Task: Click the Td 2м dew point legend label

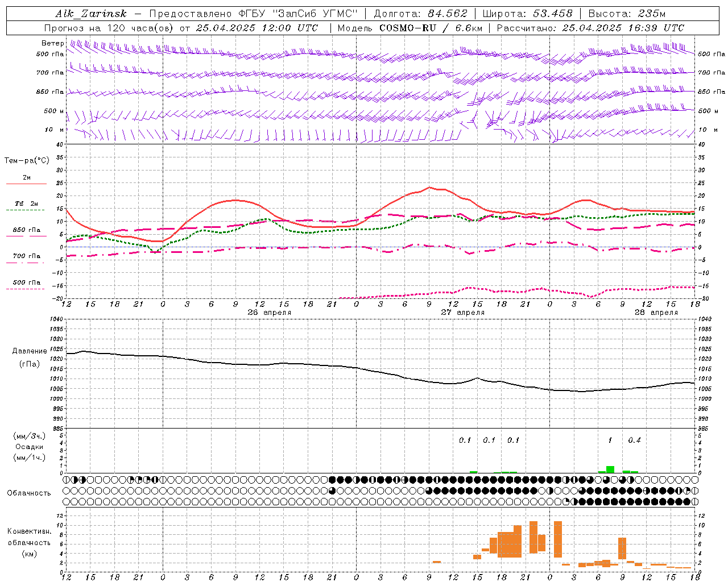Action: [x=26, y=203]
